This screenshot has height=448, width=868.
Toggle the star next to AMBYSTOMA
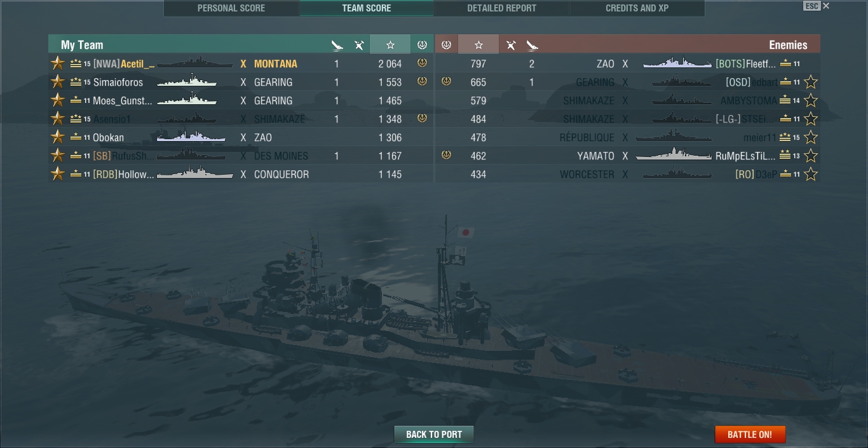point(811,100)
